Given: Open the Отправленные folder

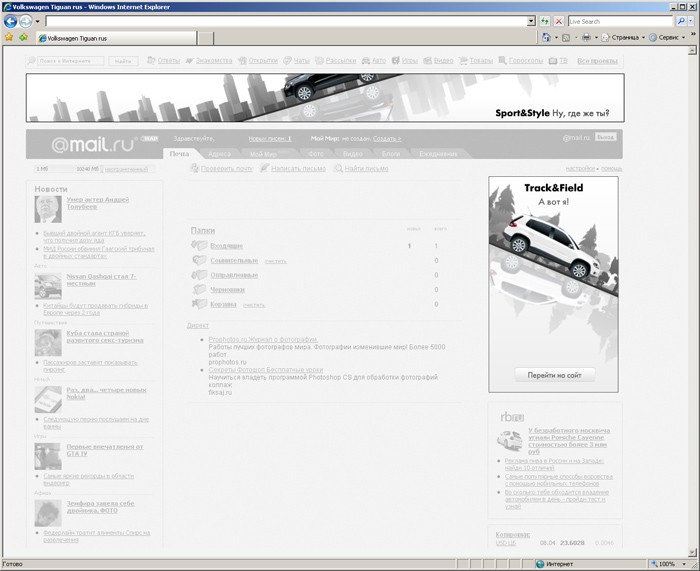Looking at the screenshot, I should click(x=234, y=275).
